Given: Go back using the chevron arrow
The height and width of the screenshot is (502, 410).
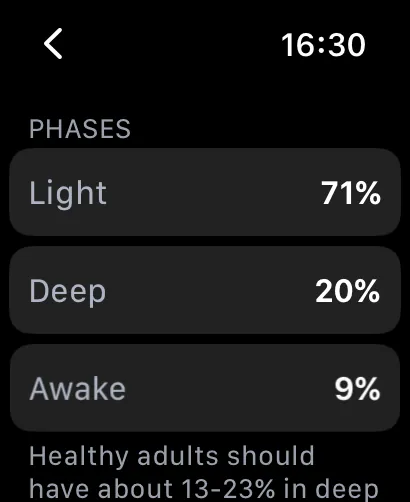Looking at the screenshot, I should 53,44.
